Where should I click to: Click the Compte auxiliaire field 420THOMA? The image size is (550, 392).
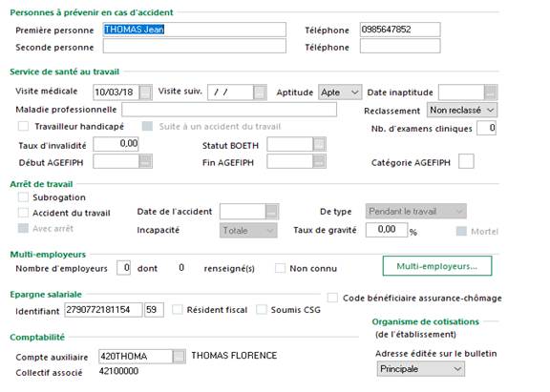tap(136, 357)
